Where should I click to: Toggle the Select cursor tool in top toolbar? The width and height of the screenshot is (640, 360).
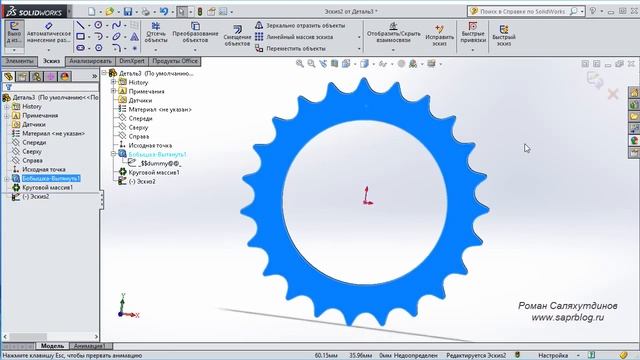[181, 12]
